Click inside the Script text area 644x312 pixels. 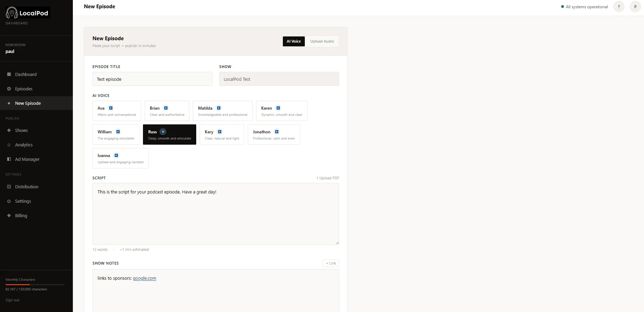[216, 214]
